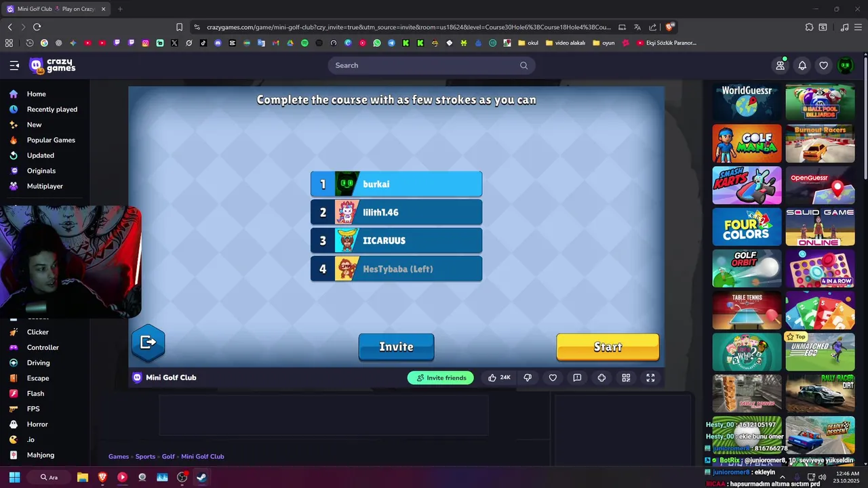Open the Spotify bookmark
This screenshot has width=868, height=488.
tap(304, 43)
